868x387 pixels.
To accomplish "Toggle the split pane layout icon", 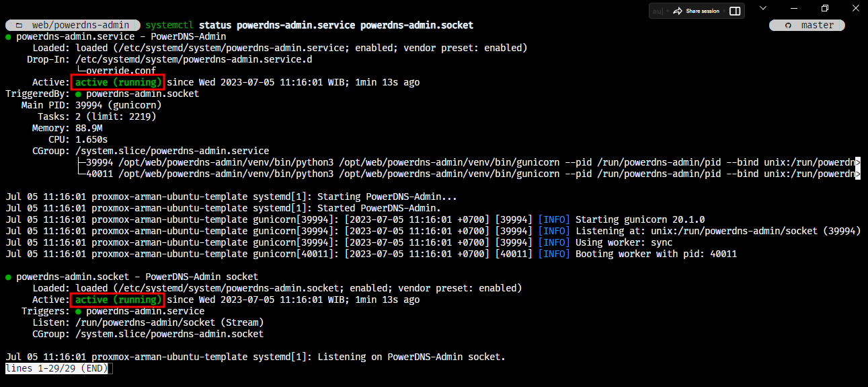I will click(x=735, y=11).
